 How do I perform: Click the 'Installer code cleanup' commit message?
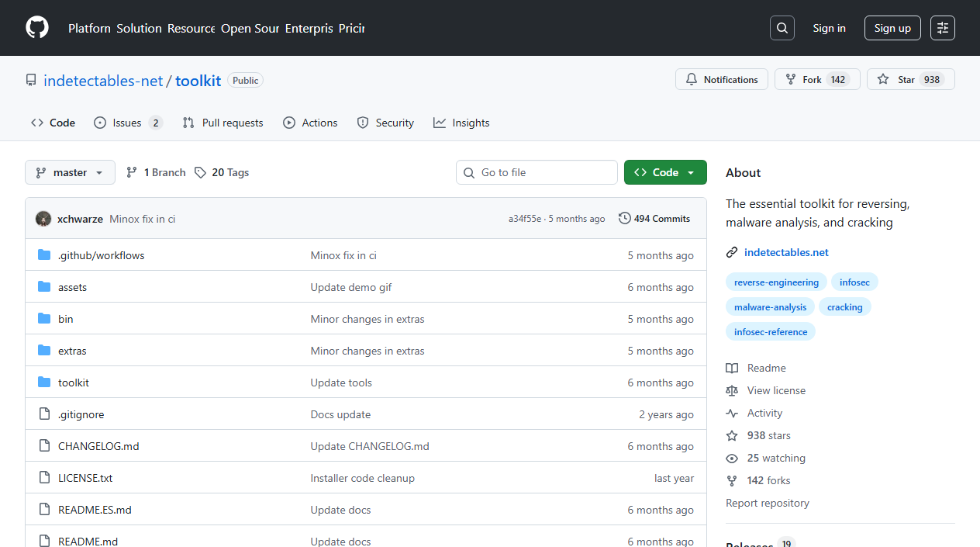click(363, 478)
